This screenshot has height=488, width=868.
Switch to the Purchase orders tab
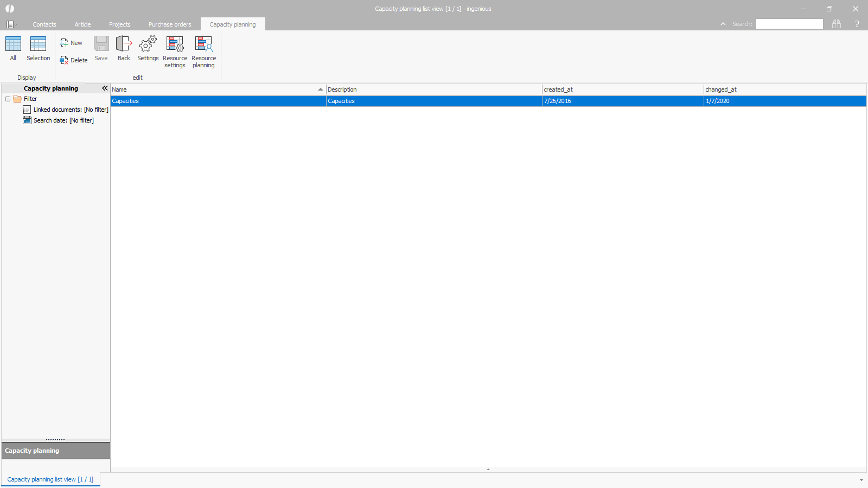point(170,24)
